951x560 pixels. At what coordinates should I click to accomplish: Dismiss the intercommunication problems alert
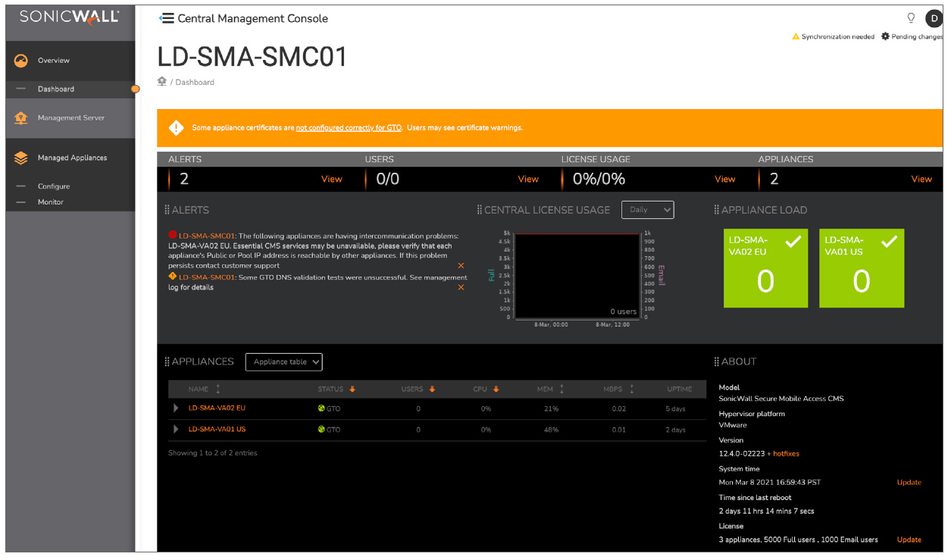(x=461, y=266)
